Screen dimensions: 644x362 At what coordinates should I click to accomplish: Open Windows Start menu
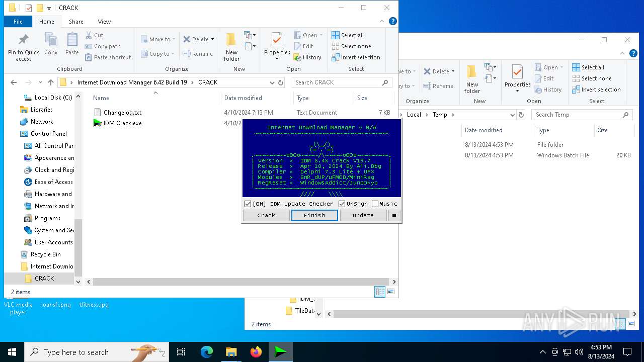[12, 352]
